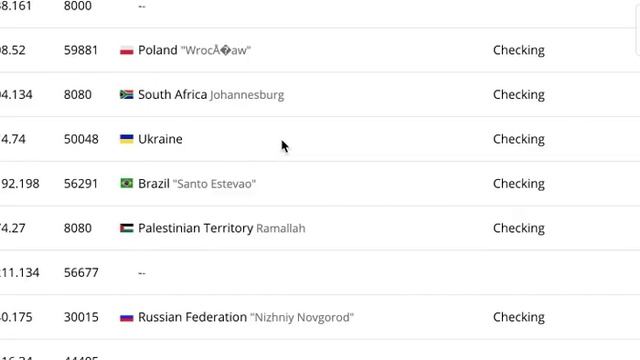Click Checking status in Brazil row
Screen dimensions: 640x360
[x=519, y=184]
